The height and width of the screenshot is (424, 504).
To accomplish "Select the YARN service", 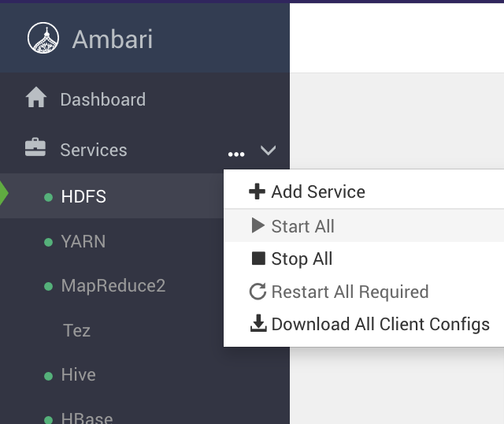I will [x=83, y=241].
